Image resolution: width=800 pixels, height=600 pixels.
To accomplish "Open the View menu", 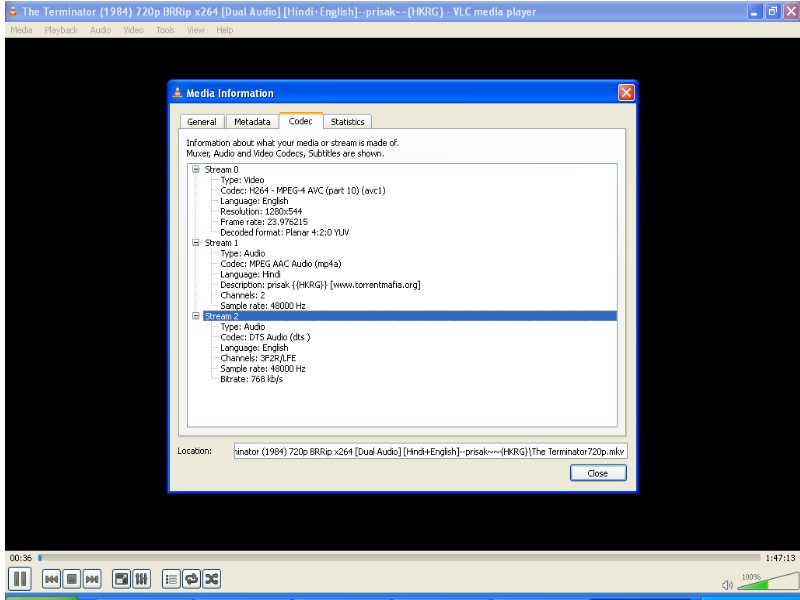I will 195,30.
